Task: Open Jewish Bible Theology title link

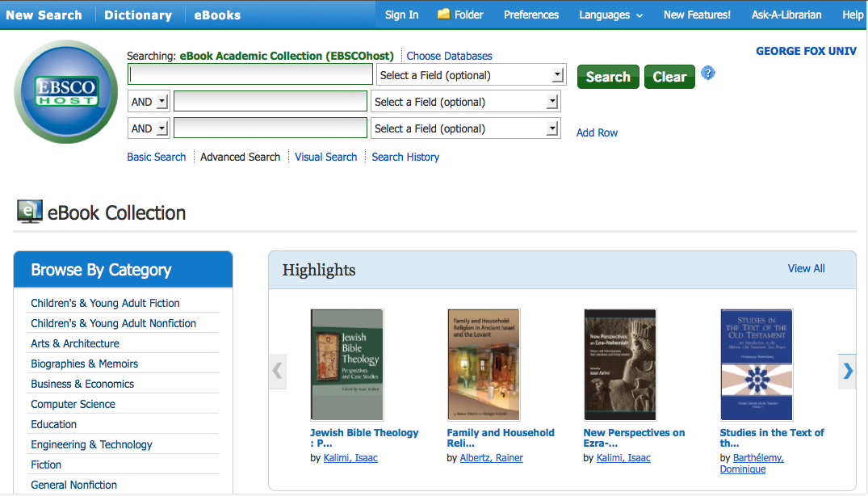Action: (x=364, y=438)
